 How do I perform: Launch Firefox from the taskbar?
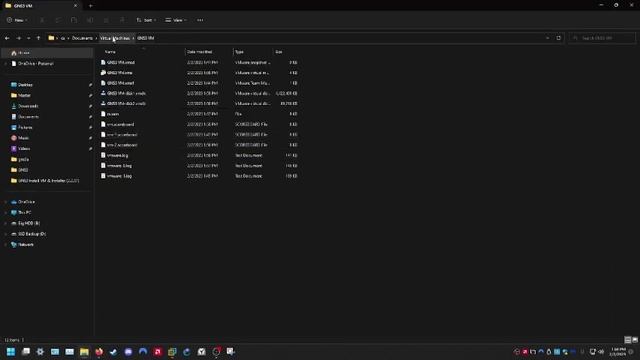pyautogui.click(x=99, y=351)
